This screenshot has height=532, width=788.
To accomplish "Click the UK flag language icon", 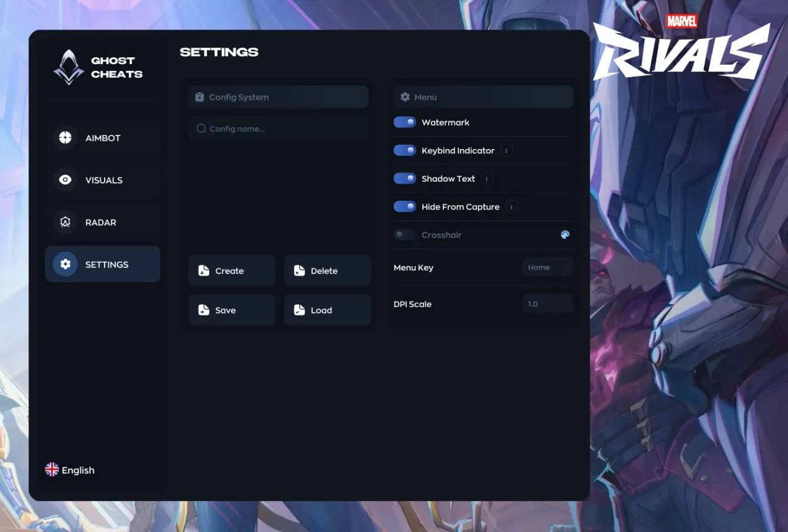I will (52, 470).
